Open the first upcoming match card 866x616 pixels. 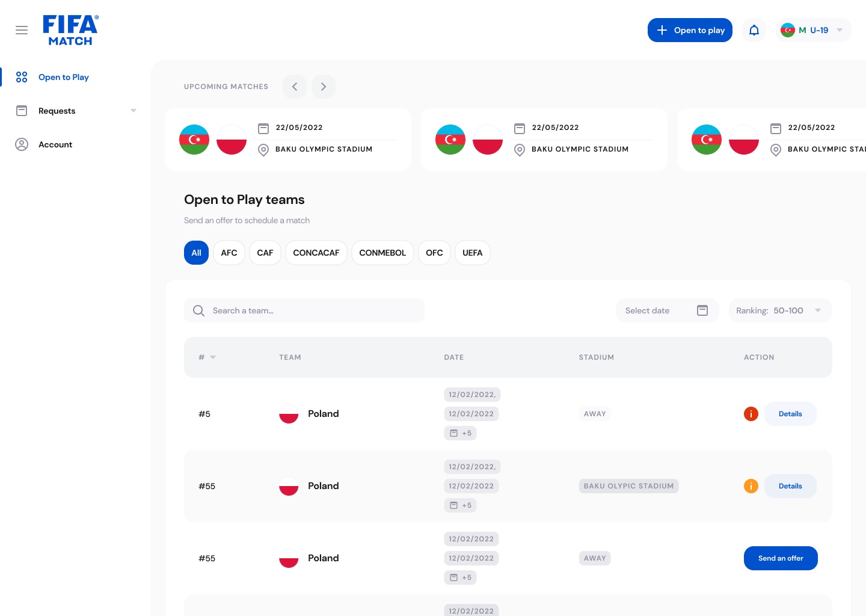pyautogui.click(x=288, y=140)
